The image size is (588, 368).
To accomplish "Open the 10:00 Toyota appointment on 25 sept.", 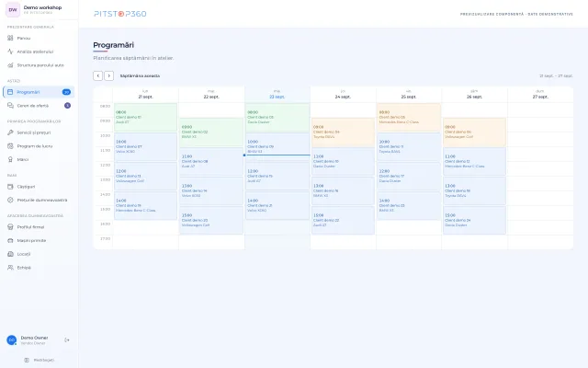I will tap(409, 147).
